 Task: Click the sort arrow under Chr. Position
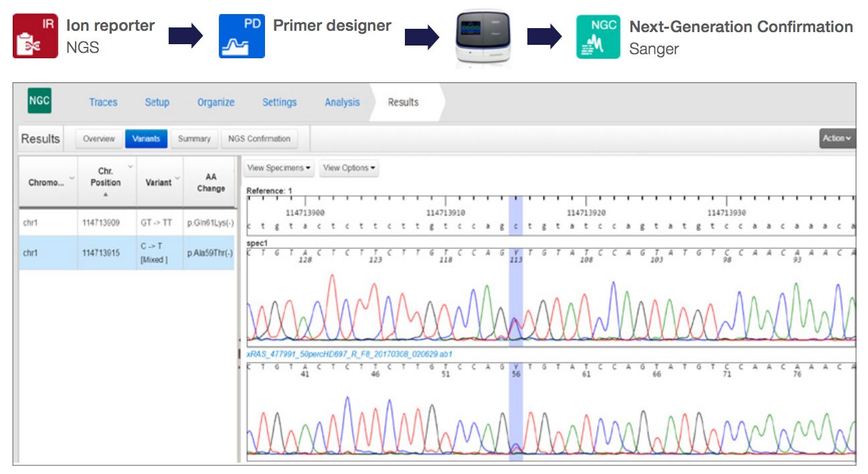click(x=106, y=195)
